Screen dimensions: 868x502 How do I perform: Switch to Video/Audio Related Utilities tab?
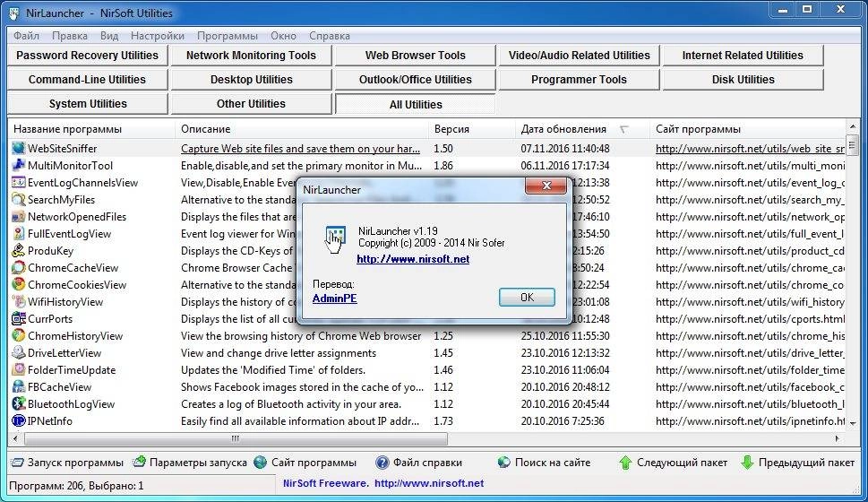pos(579,56)
